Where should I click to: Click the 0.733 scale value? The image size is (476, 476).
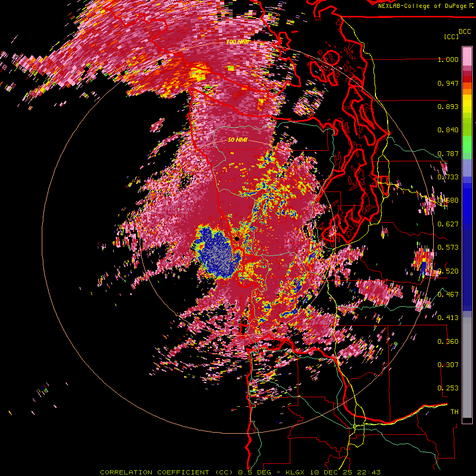coord(448,177)
